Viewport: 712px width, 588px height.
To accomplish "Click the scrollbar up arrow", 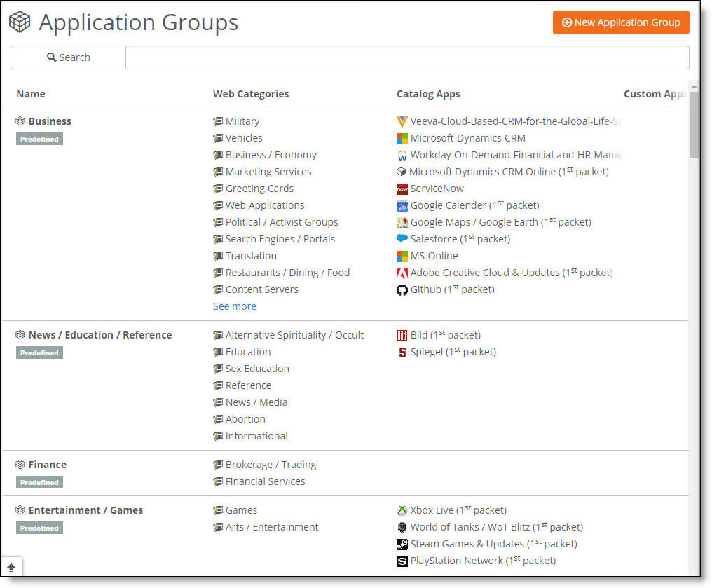I will coord(694,86).
